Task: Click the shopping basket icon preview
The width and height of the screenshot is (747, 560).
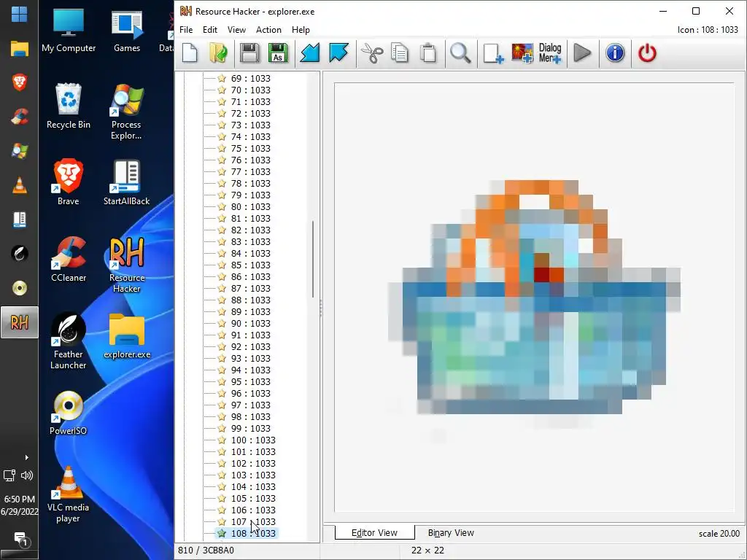Action: (x=533, y=297)
